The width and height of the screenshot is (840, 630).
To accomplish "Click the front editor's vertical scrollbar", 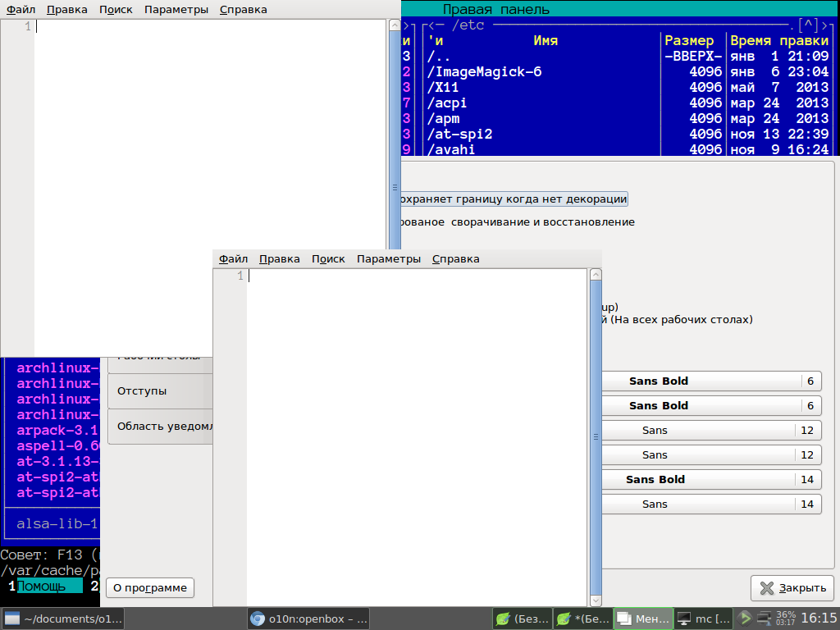I will tap(596, 436).
